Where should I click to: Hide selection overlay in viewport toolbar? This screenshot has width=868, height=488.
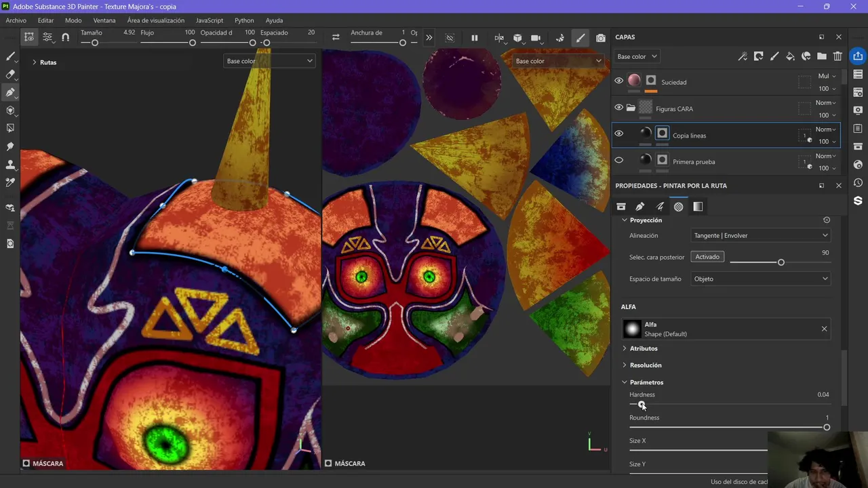point(450,38)
